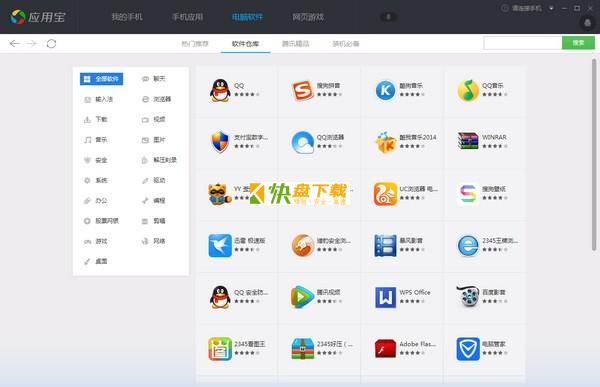Select the 办公 category
The width and height of the screenshot is (600, 387).
click(x=96, y=201)
